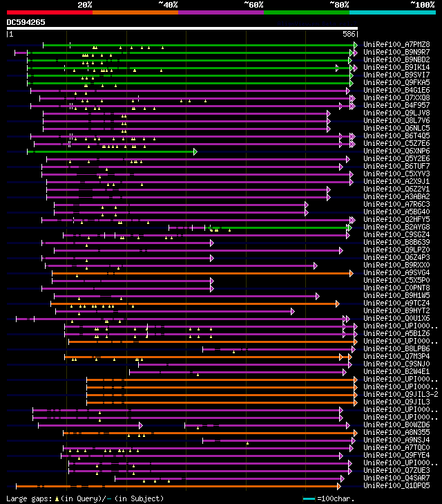442x504 pixels.
Task: Open hit UniRef100_Q6XNP6
Action: [x=396, y=151]
